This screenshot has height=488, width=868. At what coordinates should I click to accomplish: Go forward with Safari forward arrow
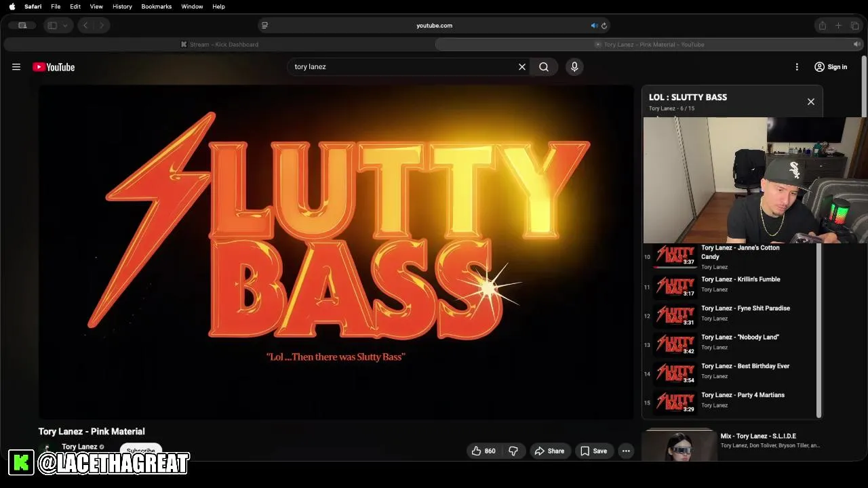click(102, 25)
